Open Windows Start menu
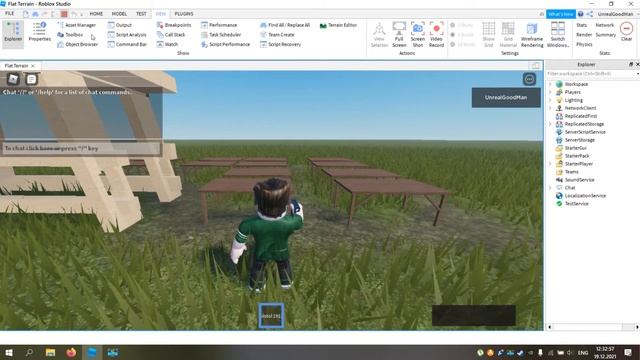This screenshot has width=640, height=360. tap(9, 352)
